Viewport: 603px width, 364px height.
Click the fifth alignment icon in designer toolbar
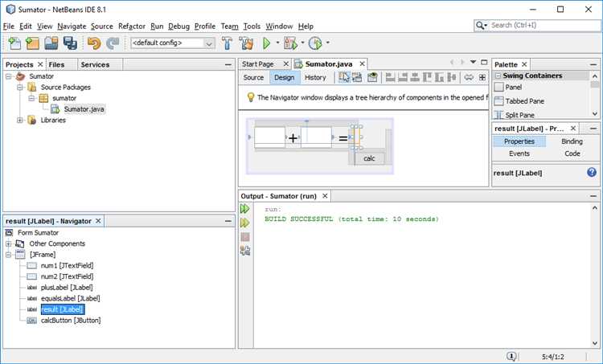pyautogui.click(x=440, y=77)
